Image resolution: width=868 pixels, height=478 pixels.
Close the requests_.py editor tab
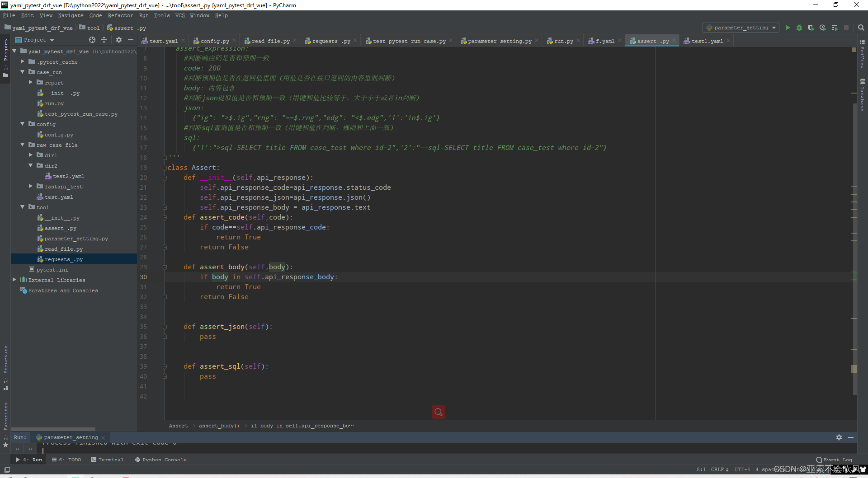coord(355,41)
